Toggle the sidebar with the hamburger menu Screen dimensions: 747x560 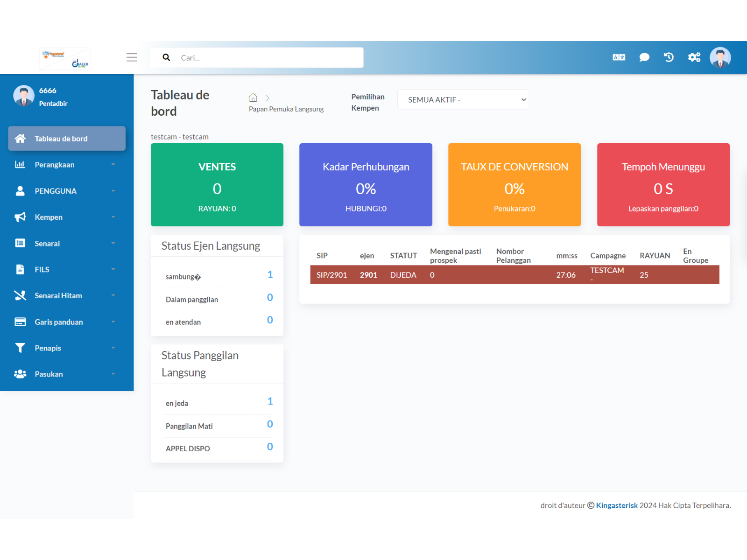(x=132, y=57)
